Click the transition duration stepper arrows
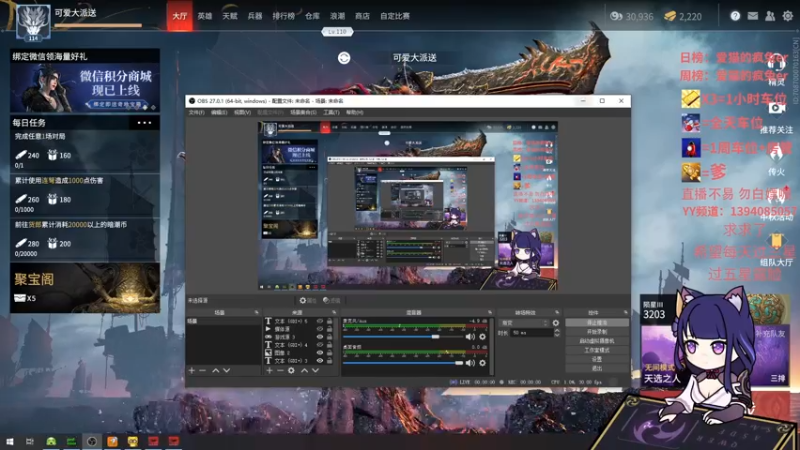 point(557,333)
